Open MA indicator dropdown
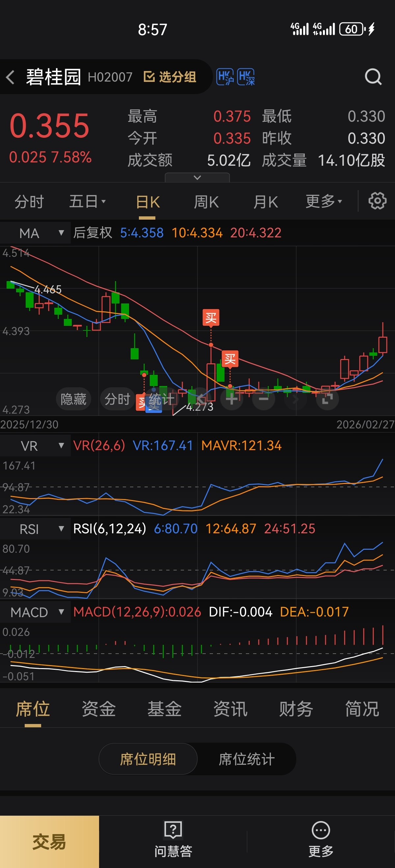This screenshot has height=868, width=395. coord(36,233)
